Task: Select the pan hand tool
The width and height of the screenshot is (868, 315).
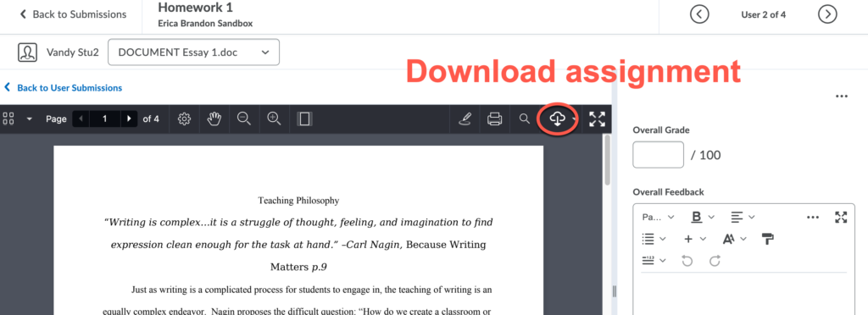Action: 214,119
